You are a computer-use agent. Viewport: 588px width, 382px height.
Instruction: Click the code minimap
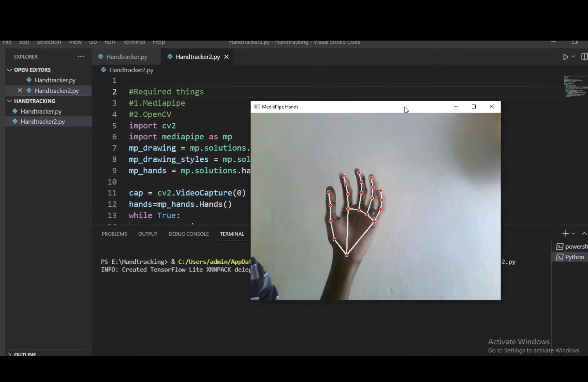[x=575, y=86]
